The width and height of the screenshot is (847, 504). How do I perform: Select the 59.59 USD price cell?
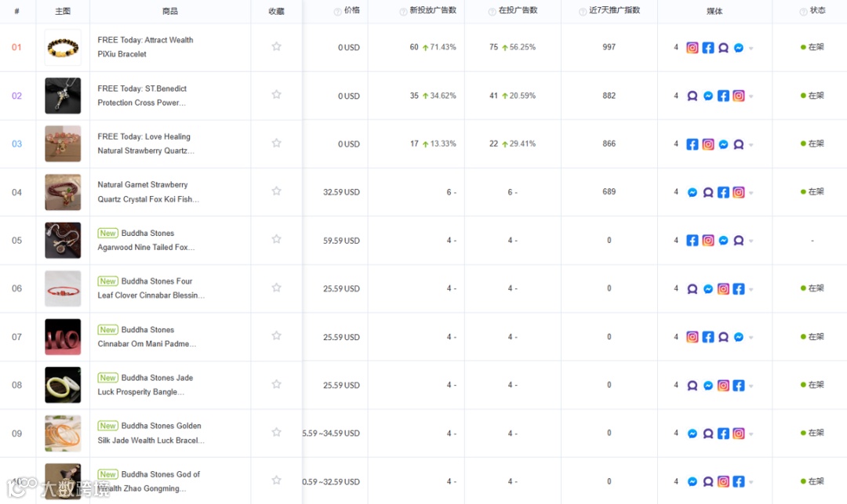tap(341, 241)
